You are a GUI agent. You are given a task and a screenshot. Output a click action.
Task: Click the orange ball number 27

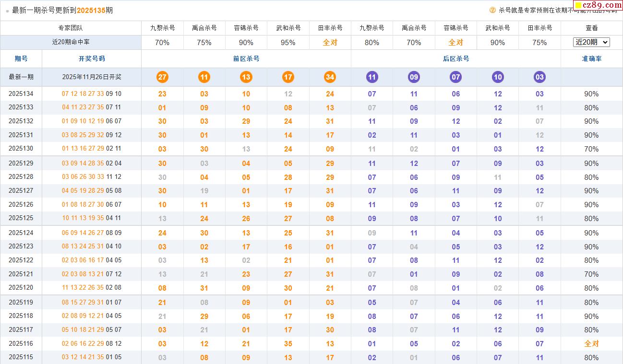[x=162, y=77]
